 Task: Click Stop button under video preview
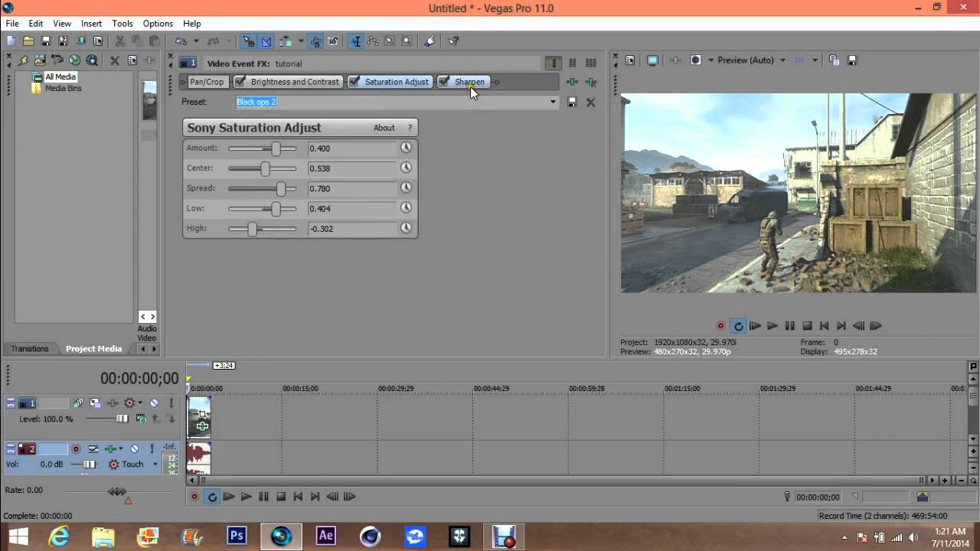click(x=807, y=325)
